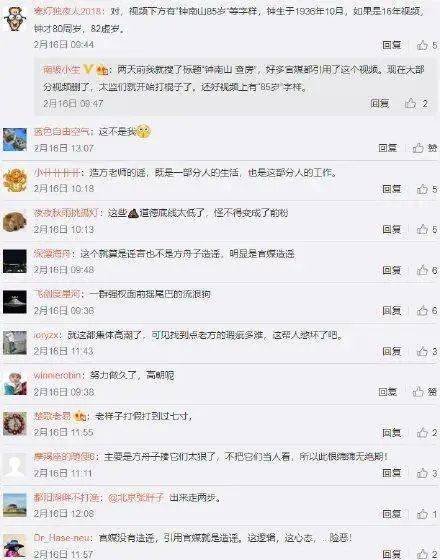
Task: Reply to the comment posted at 12:08
Action: (392, 514)
